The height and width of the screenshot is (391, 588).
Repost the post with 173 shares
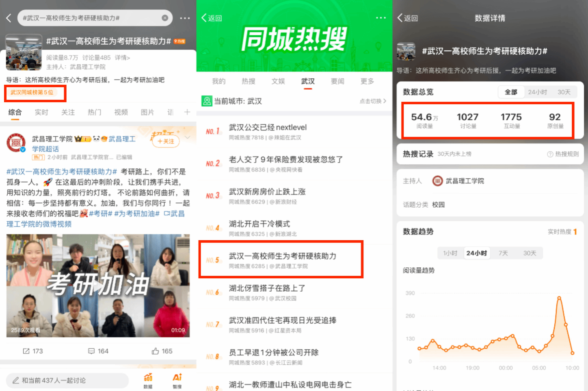(32, 351)
